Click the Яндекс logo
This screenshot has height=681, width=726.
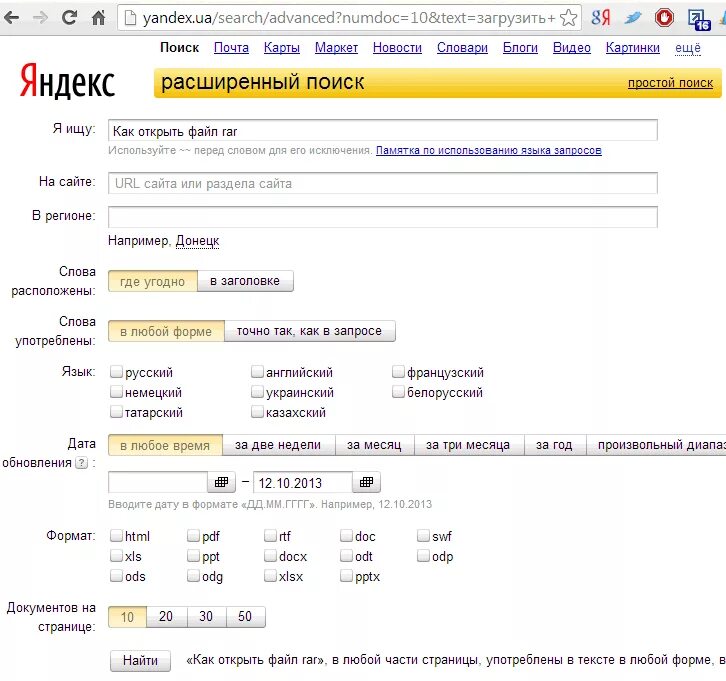67,81
